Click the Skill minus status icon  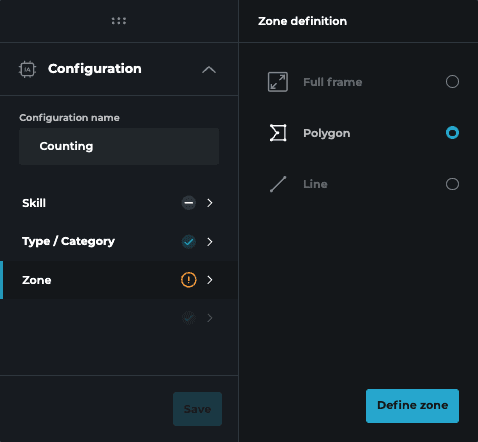click(189, 203)
